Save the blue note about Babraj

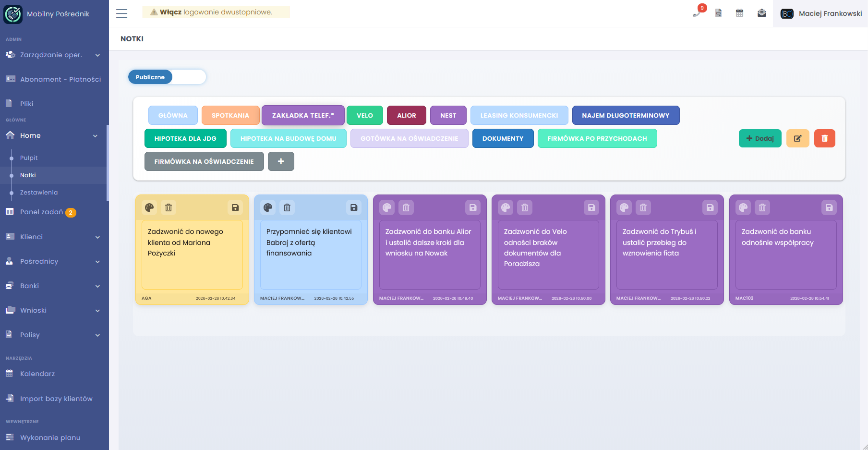click(x=354, y=207)
